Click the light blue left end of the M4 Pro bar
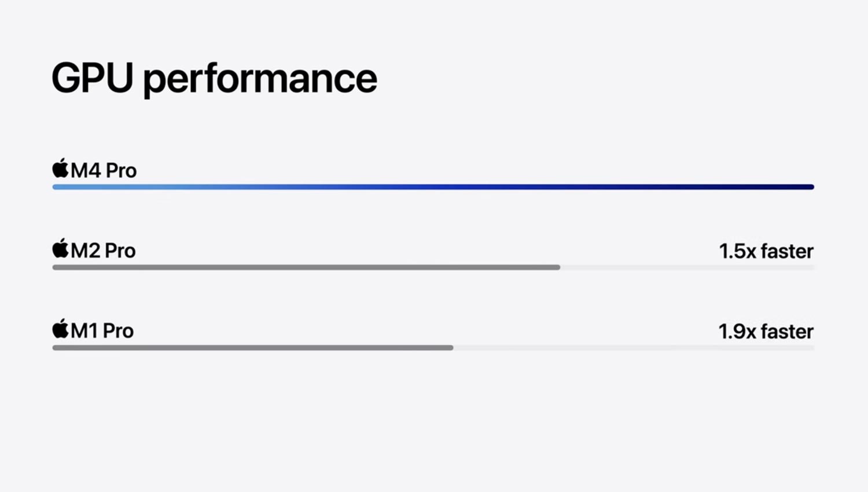This screenshot has height=492, width=868. coord(58,187)
